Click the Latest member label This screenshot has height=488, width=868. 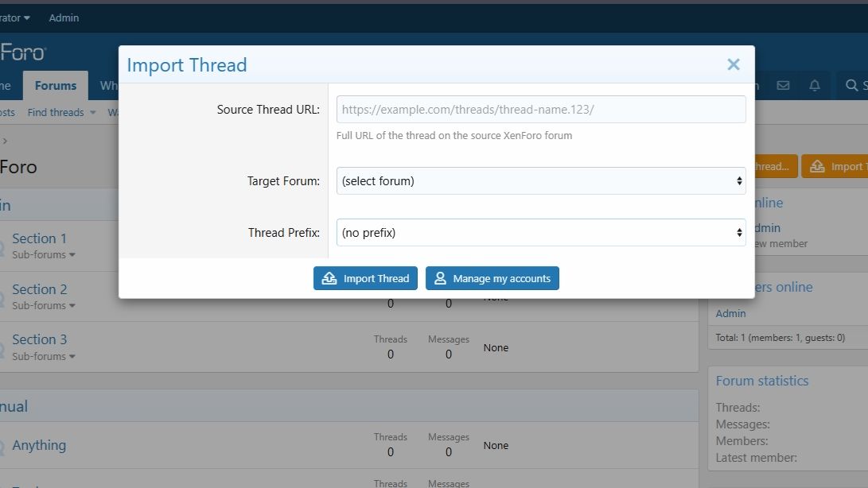click(x=756, y=458)
